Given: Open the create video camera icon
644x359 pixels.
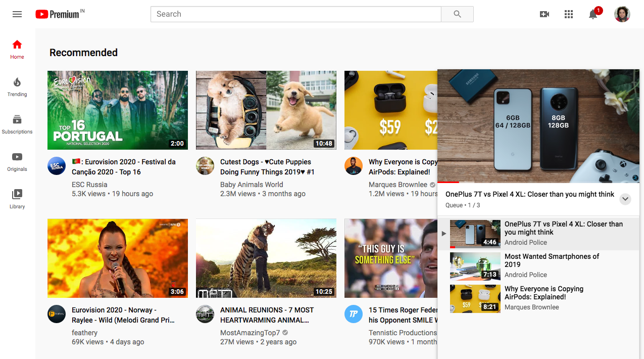Looking at the screenshot, I should click(544, 14).
